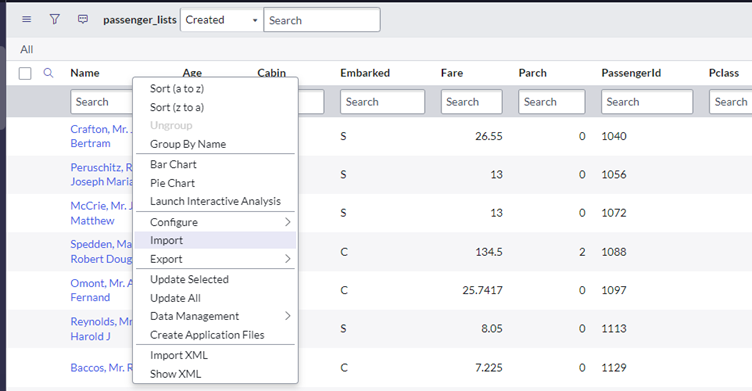
Task: Check the select-all rows checkbox
Action: click(25, 73)
